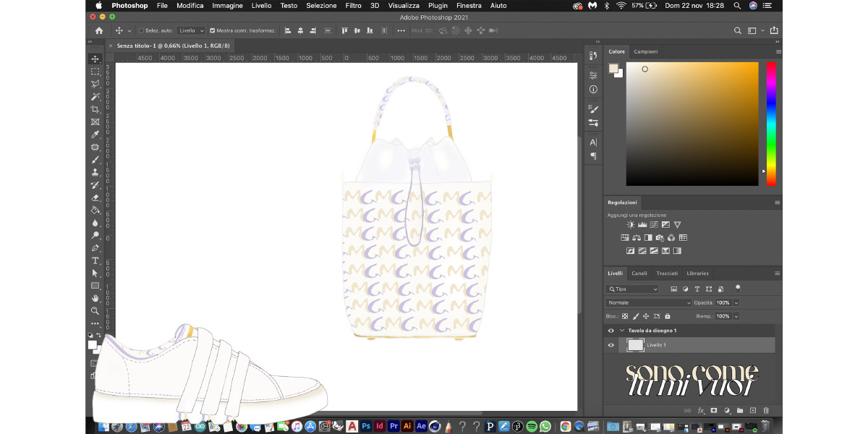Enable the Selez. auto checkbox
868x434 pixels.
(x=140, y=31)
